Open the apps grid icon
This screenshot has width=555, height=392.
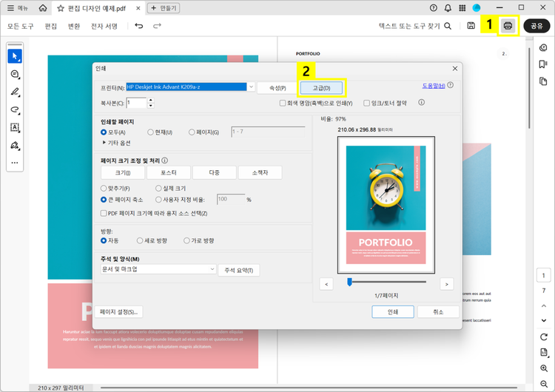click(462, 8)
